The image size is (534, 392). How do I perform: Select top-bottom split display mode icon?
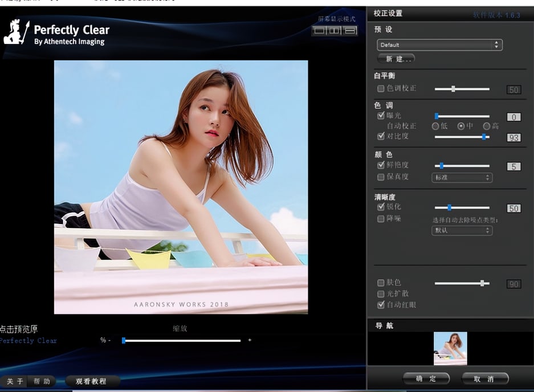point(350,31)
